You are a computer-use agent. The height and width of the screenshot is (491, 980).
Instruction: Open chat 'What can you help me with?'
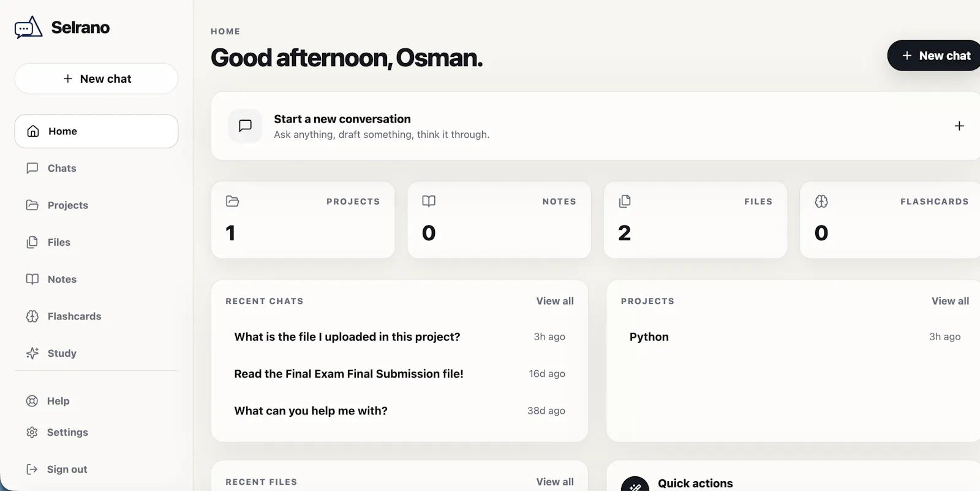[399, 411]
